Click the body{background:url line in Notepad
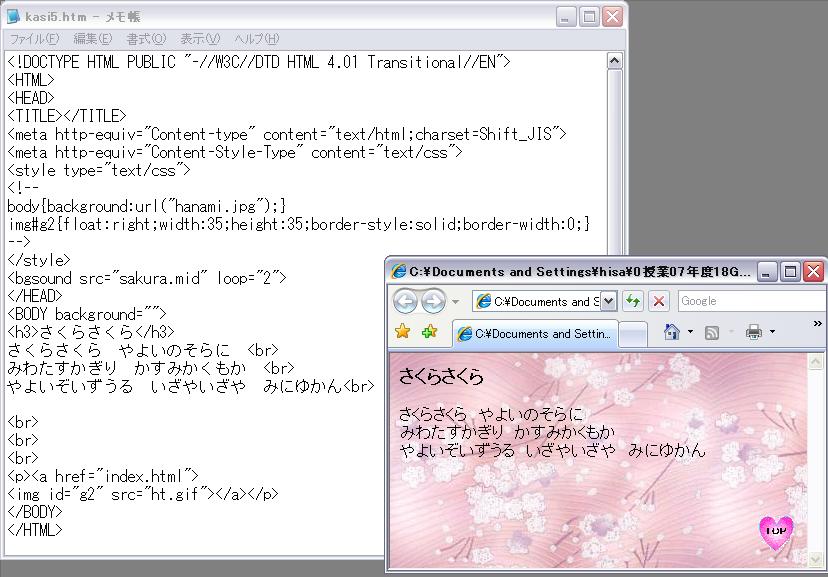The image size is (828, 577). (147, 206)
